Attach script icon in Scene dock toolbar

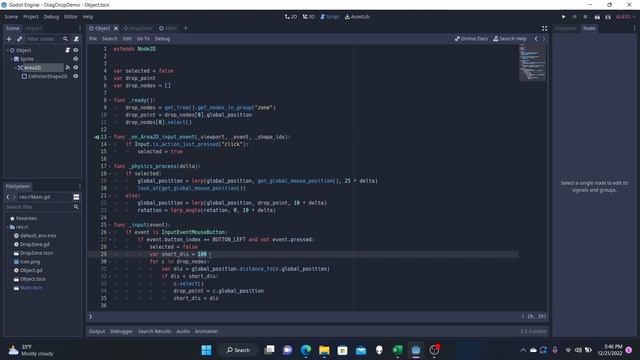(x=76, y=39)
